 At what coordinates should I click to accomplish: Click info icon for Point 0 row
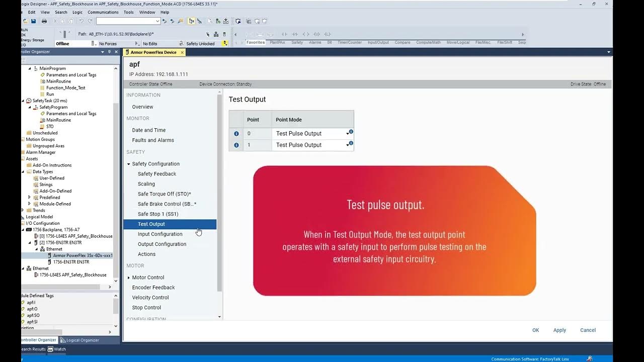(x=236, y=134)
